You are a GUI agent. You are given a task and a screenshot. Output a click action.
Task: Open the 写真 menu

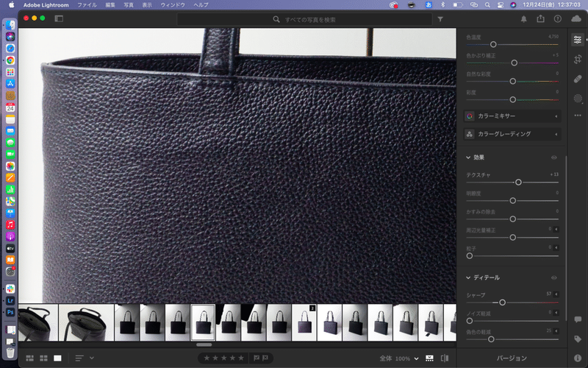[129, 5]
